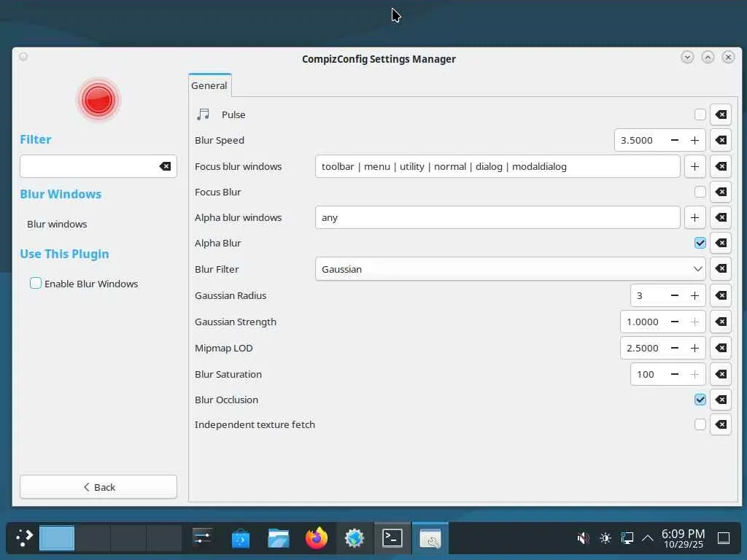Reset Gaussian Radius to default

click(x=720, y=296)
